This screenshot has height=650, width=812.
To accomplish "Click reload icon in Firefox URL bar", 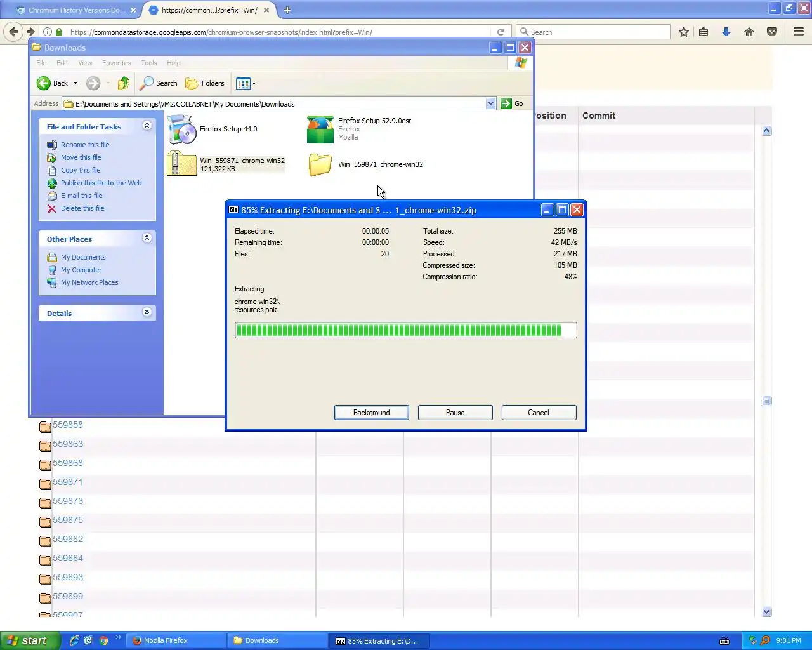I will (501, 32).
